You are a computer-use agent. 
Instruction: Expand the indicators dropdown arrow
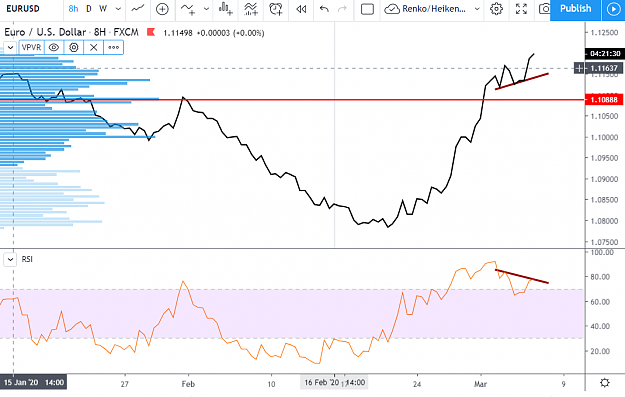[206, 9]
